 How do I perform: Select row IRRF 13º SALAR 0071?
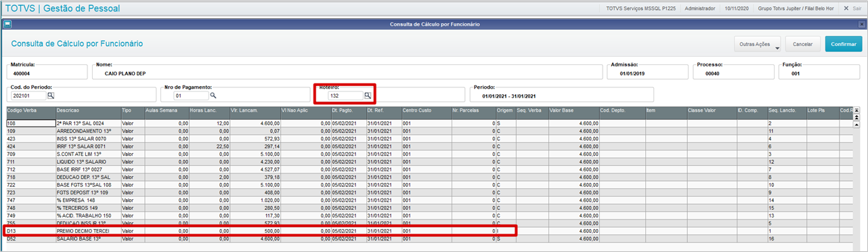click(429, 146)
